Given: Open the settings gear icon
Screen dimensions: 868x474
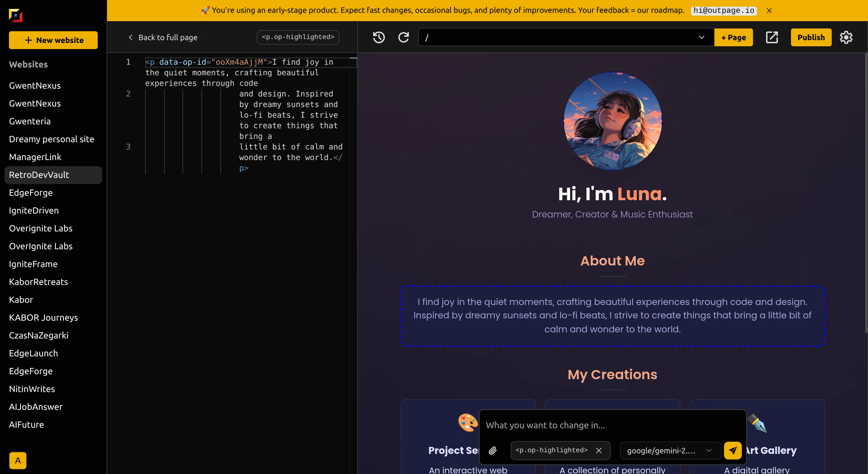Looking at the screenshot, I should point(846,37).
